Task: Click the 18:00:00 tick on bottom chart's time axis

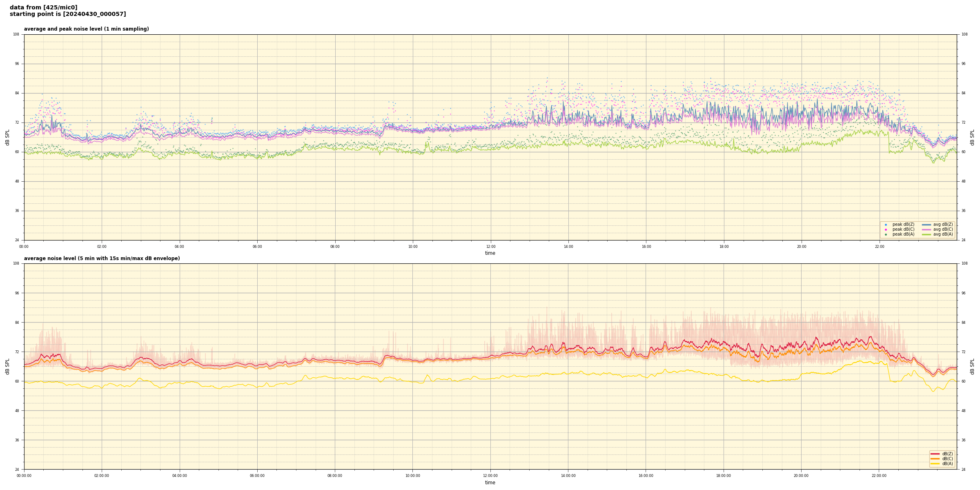Action: click(724, 476)
